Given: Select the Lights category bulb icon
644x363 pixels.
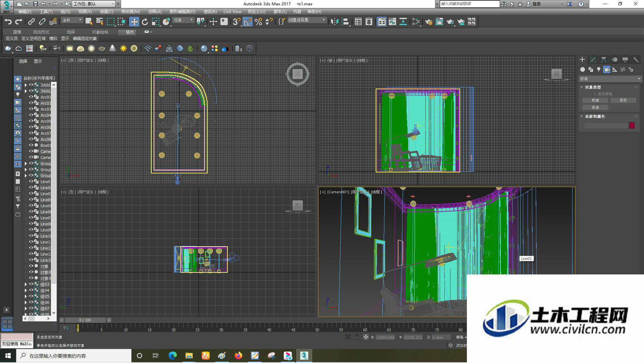Looking at the screenshot, I should click(x=599, y=69).
